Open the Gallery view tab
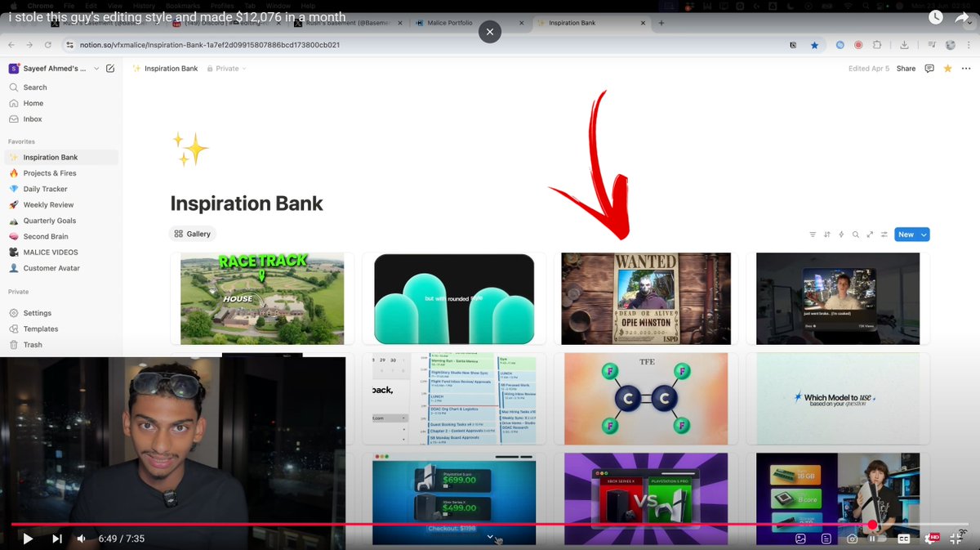Image resolution: width=980 pixels, height=550 pixels. (x=193, y=234)
